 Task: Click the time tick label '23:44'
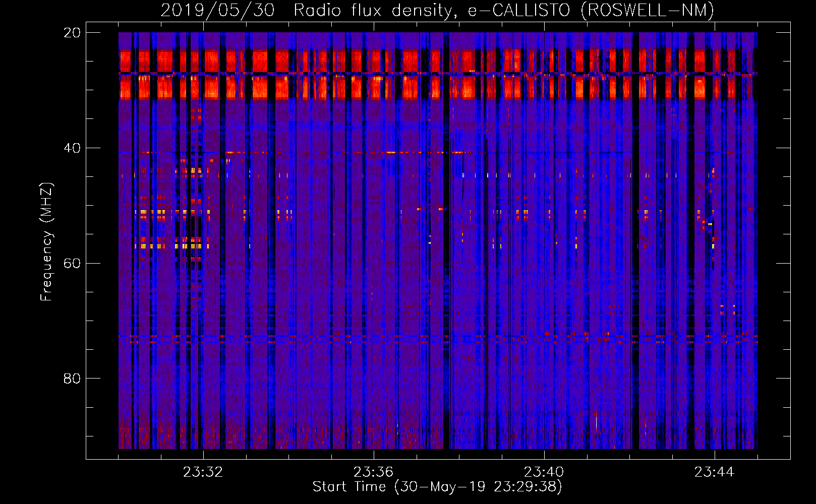[714, 472]
